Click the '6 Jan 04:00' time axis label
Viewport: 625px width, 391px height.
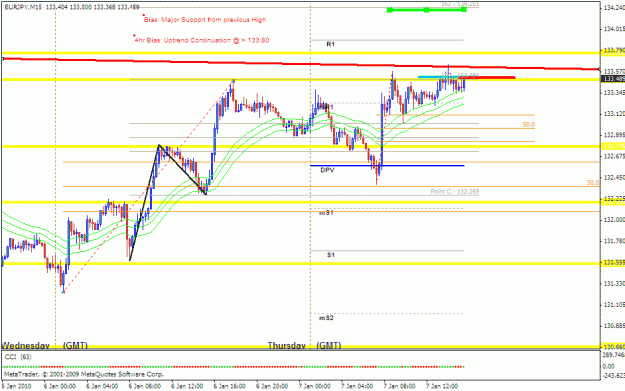pyautogui.click(x=102, y=386)
